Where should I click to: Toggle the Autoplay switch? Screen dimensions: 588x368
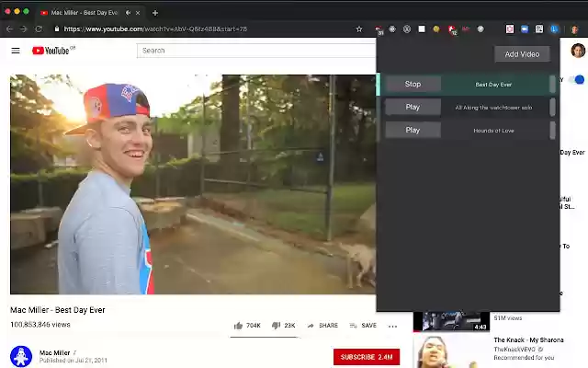pyautogui.click(x=576, y=80)
